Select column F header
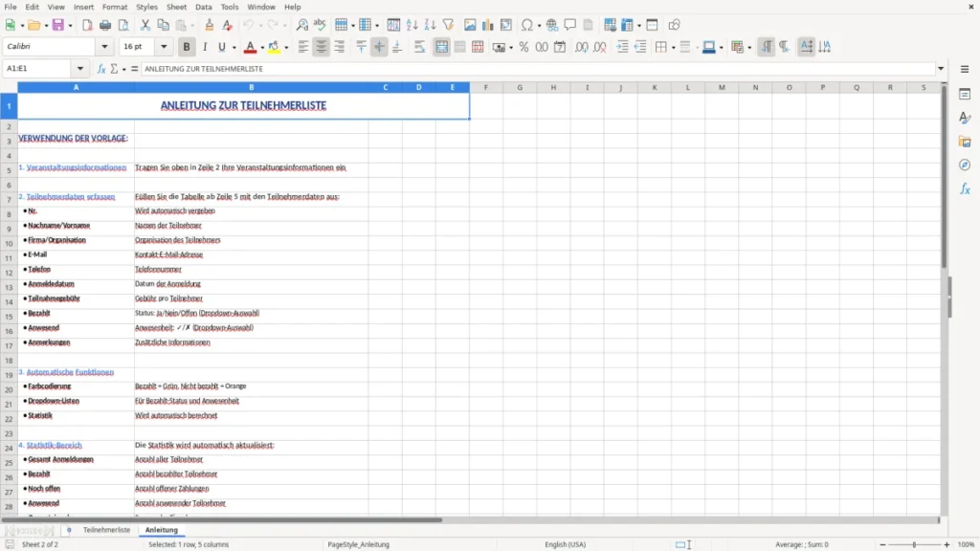This screenshot has height=551, width=980. pyautogui.click(x=485, y=87)
